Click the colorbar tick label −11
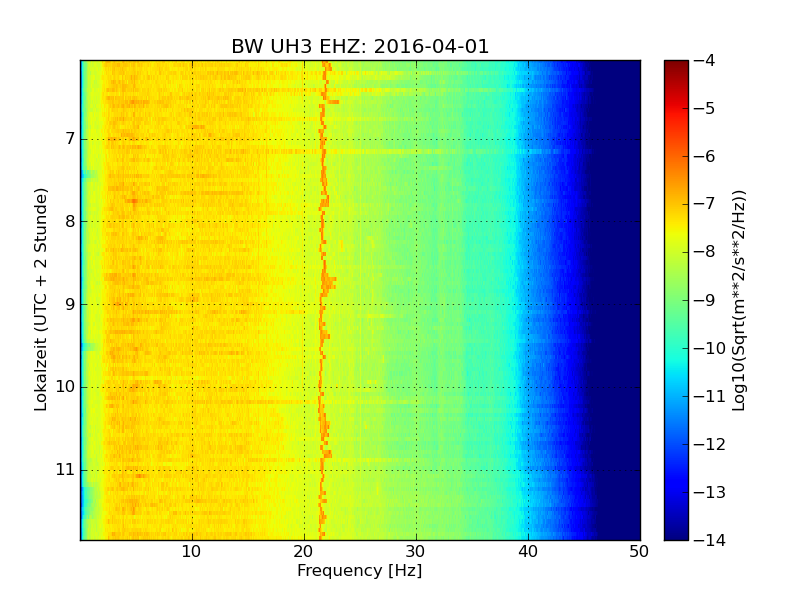Viewport: 800px width, 600px height. (709, 396)
